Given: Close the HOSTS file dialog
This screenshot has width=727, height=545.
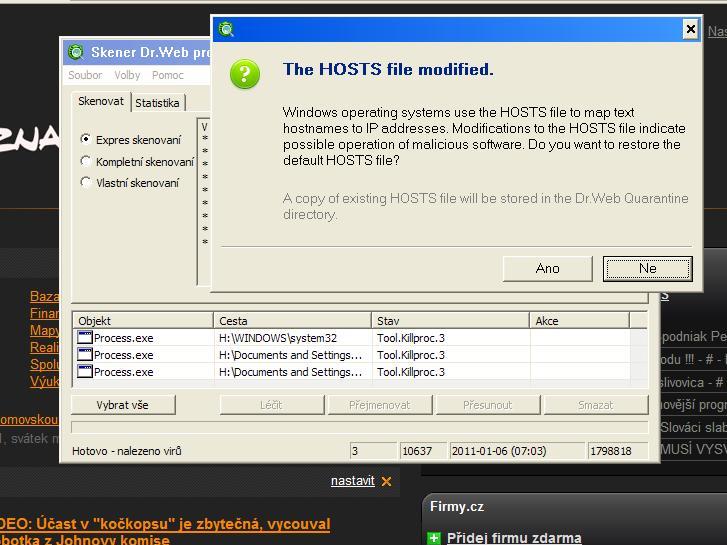Looking at the screenshot, I should 690,29.
